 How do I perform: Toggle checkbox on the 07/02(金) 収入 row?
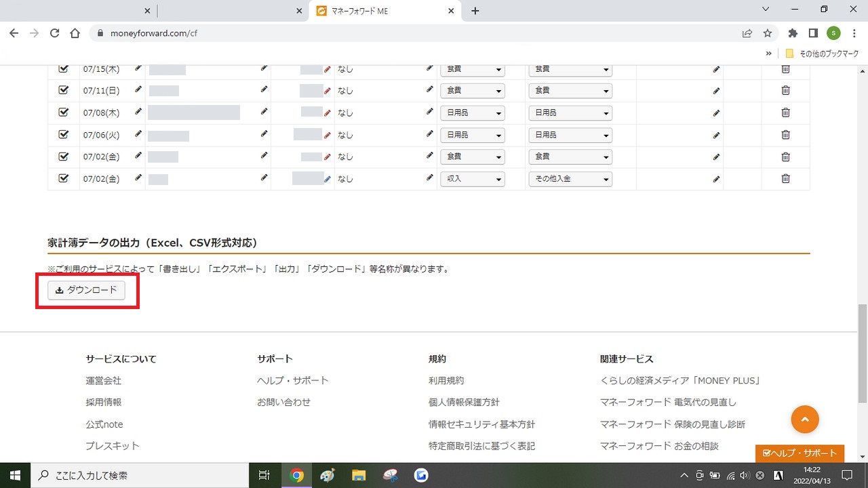pos(64,179)
